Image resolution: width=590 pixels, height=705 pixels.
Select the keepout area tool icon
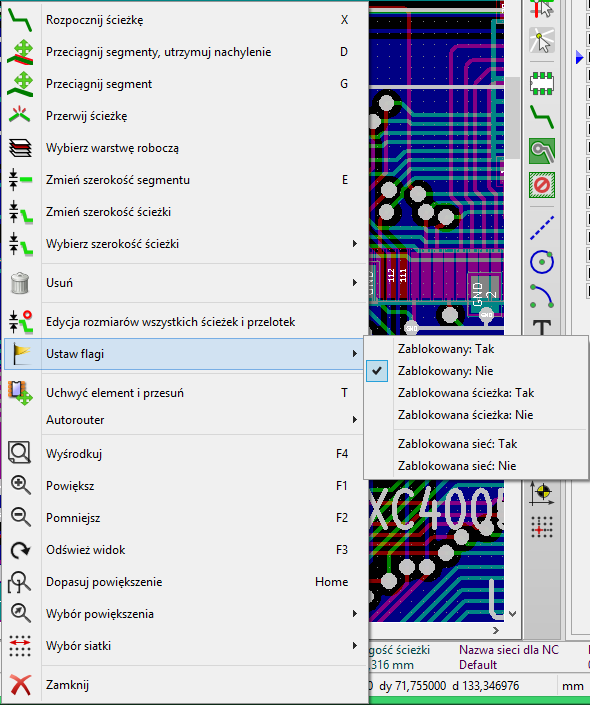(541, 184)
